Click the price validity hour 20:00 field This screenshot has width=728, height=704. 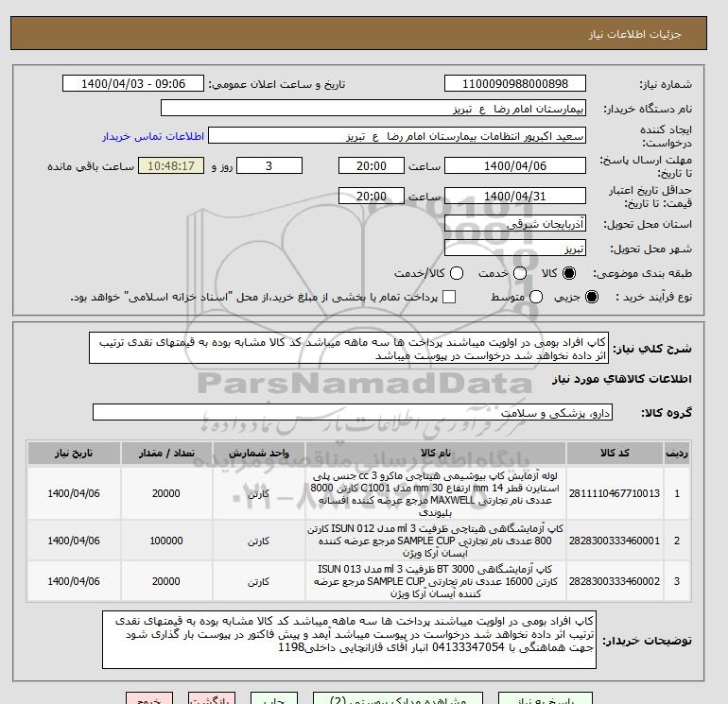tap(371, 196)
